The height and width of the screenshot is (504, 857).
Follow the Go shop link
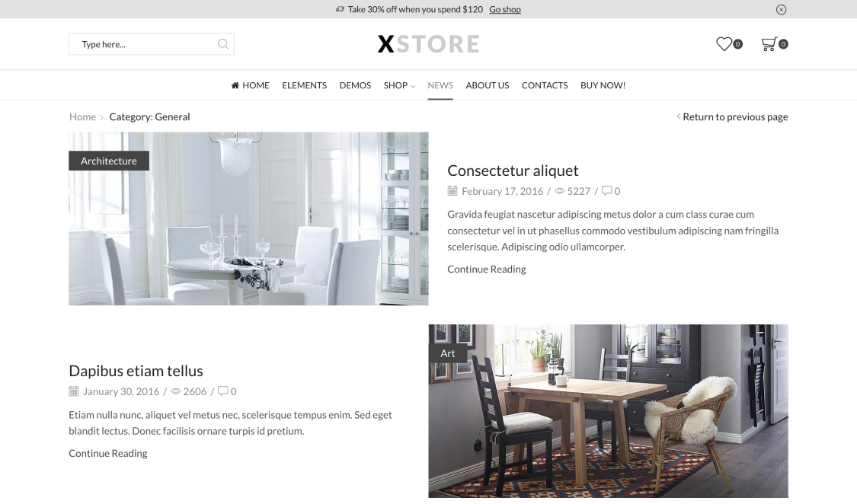(505, 9)
